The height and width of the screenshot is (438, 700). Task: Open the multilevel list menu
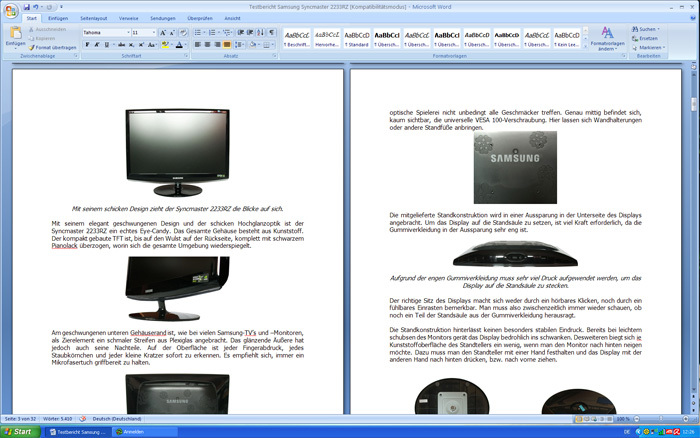227,33
